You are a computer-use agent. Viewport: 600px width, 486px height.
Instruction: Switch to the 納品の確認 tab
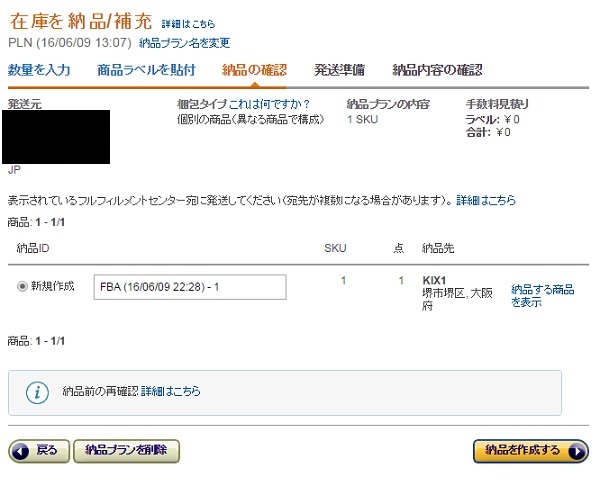(254, 70)
